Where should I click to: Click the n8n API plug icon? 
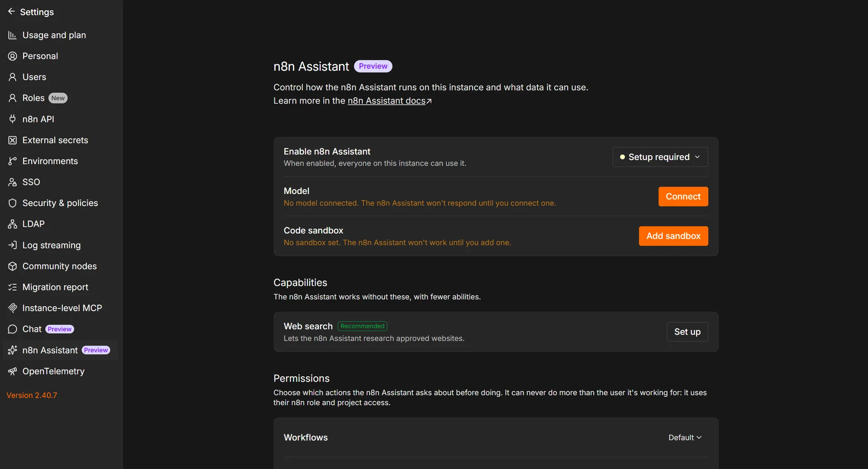point(12,119)
